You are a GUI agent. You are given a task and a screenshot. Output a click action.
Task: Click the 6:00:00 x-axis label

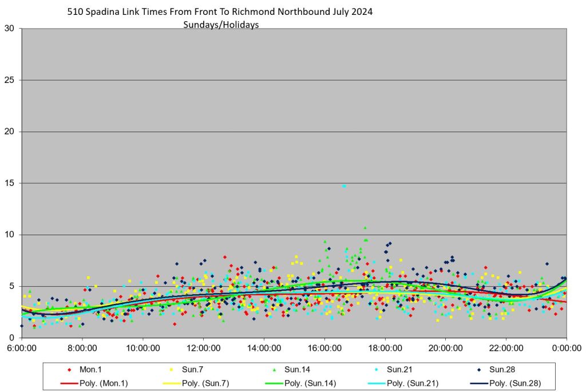coord(22,347)
